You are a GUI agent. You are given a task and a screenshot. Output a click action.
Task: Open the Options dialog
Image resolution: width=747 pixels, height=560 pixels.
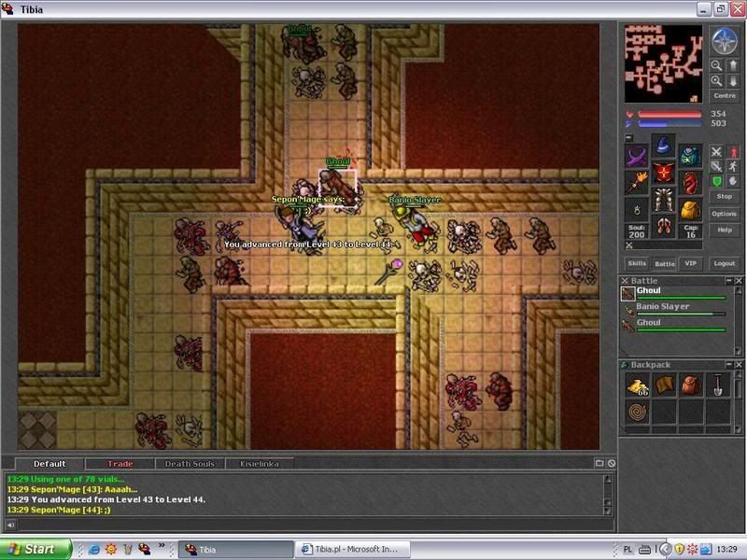[x=725, y=214]
